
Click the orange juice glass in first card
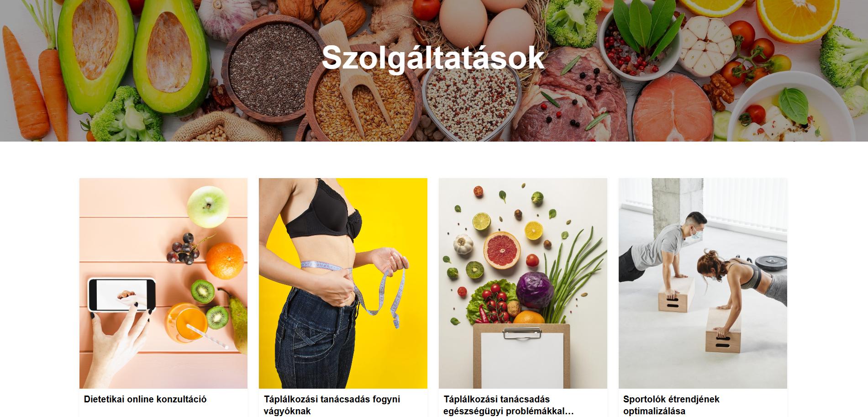(186, 323)
